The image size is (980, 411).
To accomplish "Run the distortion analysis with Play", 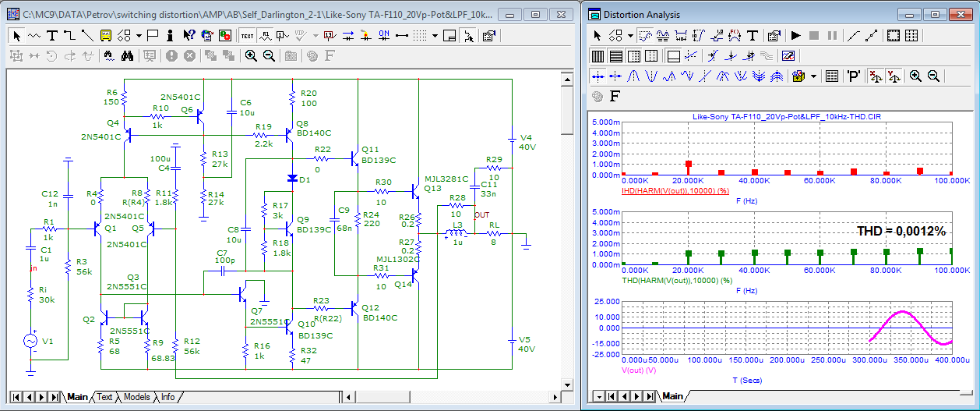I will 795,35.
